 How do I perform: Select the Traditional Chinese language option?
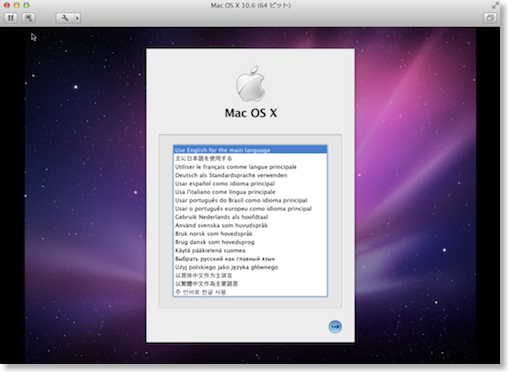tap(250, 283)
